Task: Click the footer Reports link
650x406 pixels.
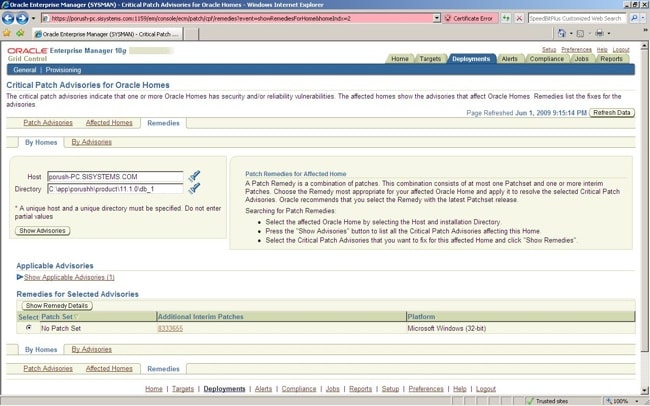Action: (x=360, y=389)
